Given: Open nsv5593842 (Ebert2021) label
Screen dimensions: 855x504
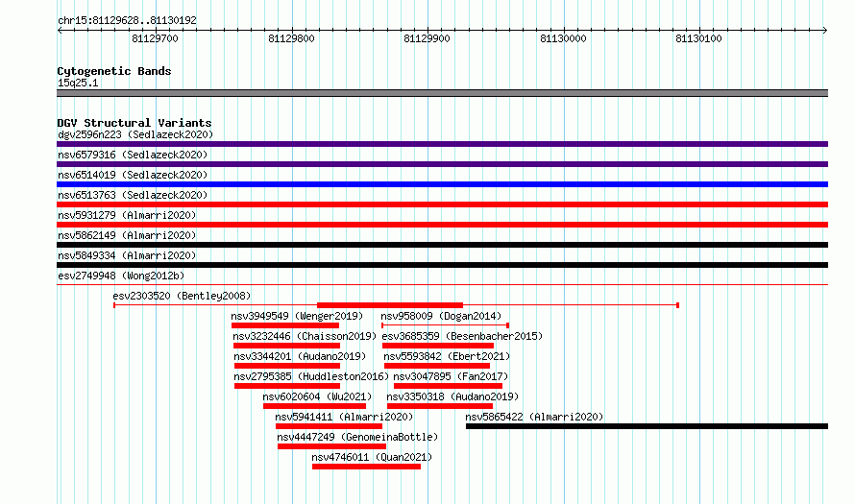Looking at the screenshot, I should click(x=447, y=356).
